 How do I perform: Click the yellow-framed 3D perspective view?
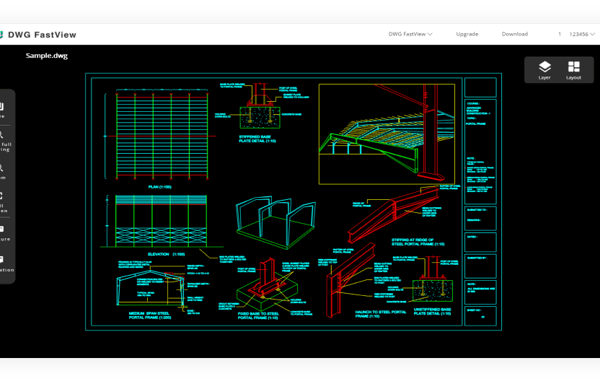pos(386,134)
